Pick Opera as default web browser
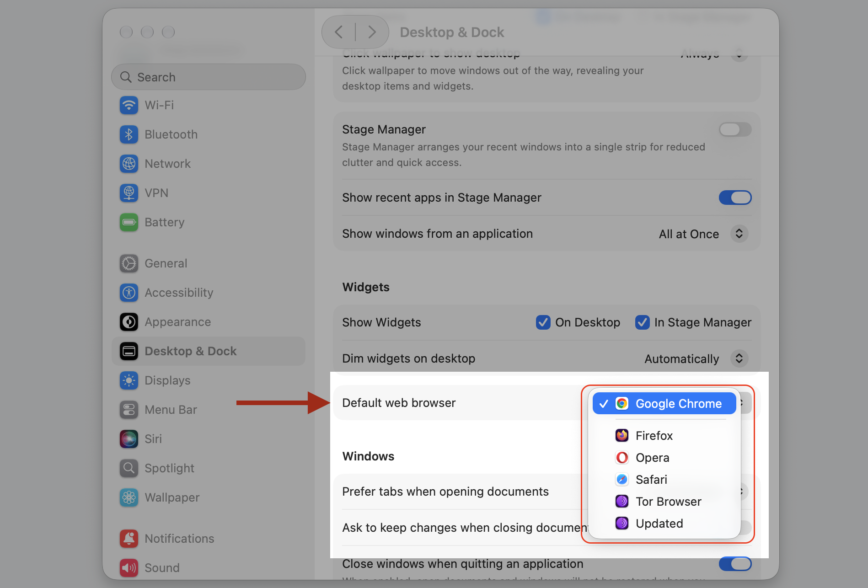The image size is (868, 588). point(664,458)
